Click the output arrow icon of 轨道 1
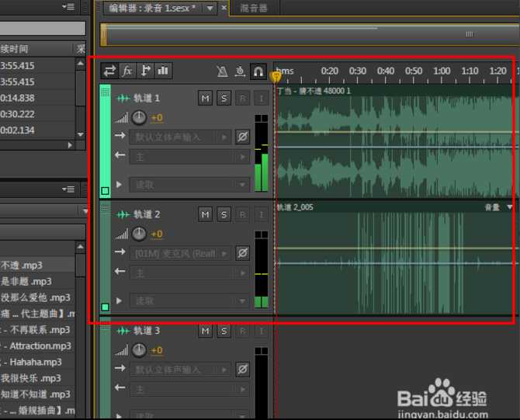520x420 pixels. pyautogui.click(x=120, y=155)
